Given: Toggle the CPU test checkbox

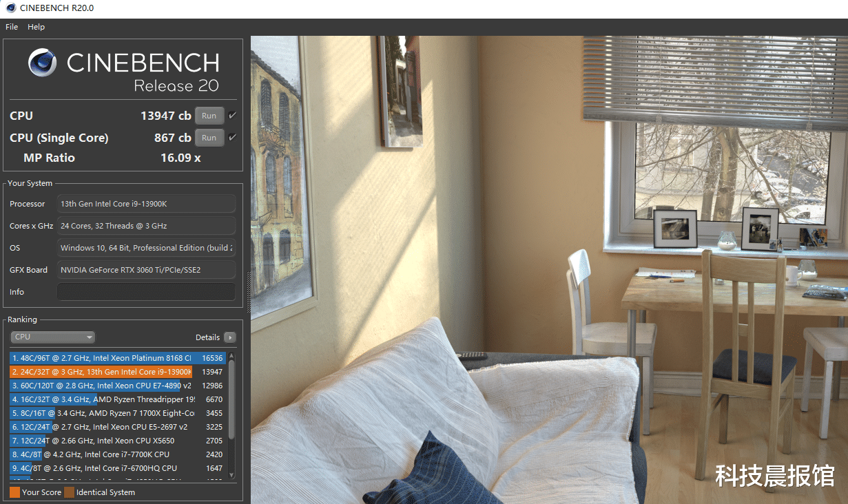Looking at the screenshot, I should click(232, 116).
